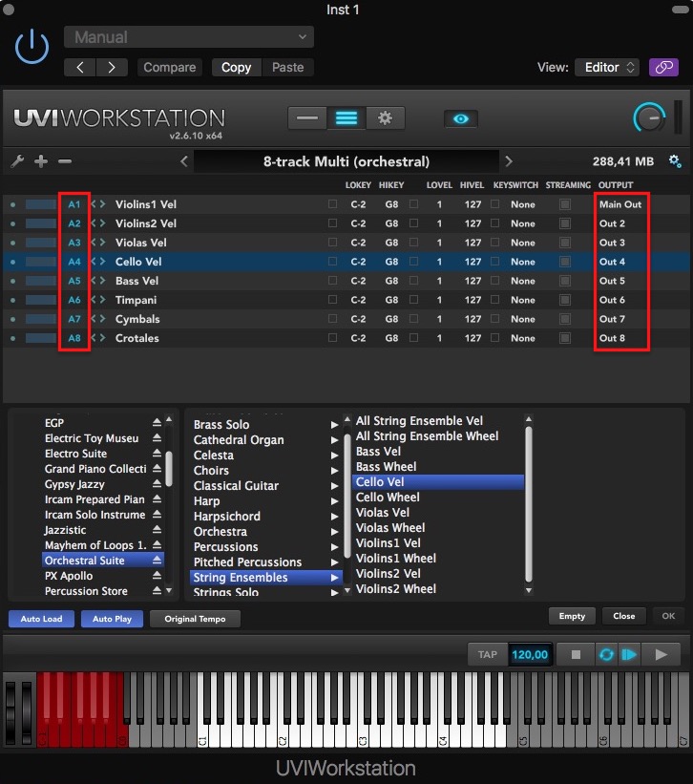Open memory settings gears icon
The image size is (693, 784).
click(675, 161)
